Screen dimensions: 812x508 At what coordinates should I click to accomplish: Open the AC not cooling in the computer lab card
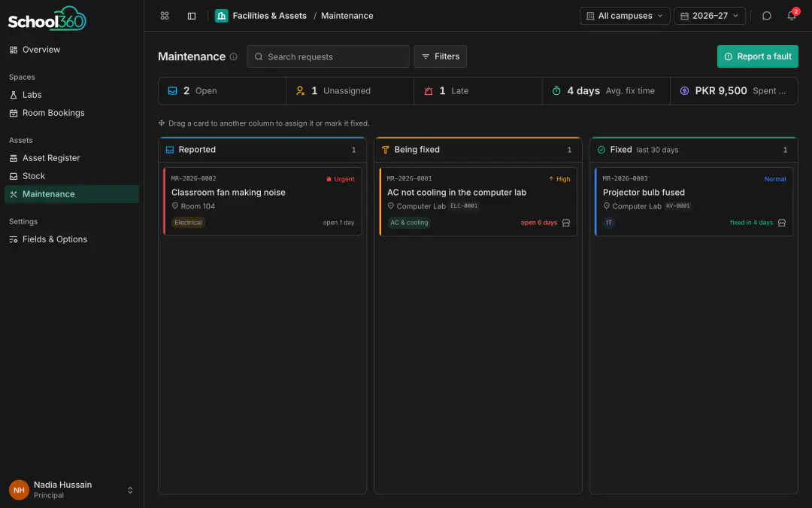point(478,201)
